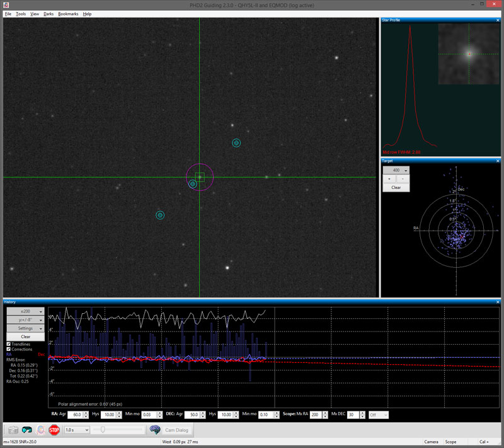Screen dimensions: 504x448
Task: Click the connect equipment camera icon
Action: 13,430
